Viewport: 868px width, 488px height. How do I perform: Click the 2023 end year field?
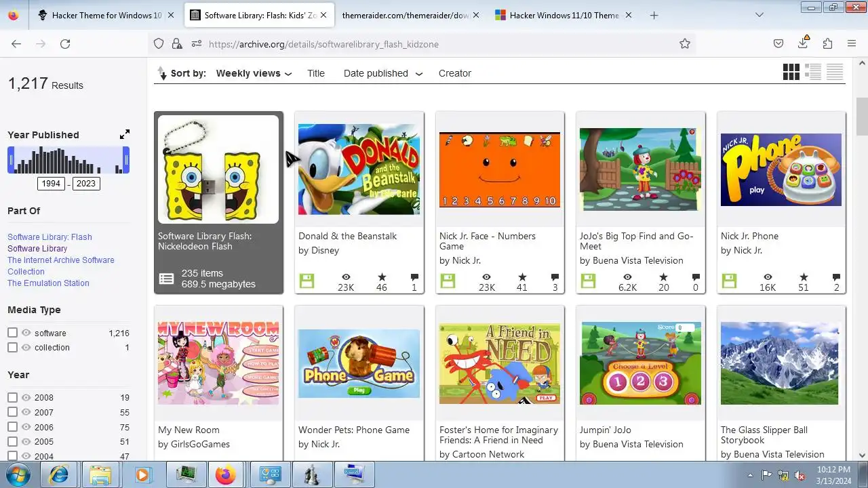click(x=86, y=184)
